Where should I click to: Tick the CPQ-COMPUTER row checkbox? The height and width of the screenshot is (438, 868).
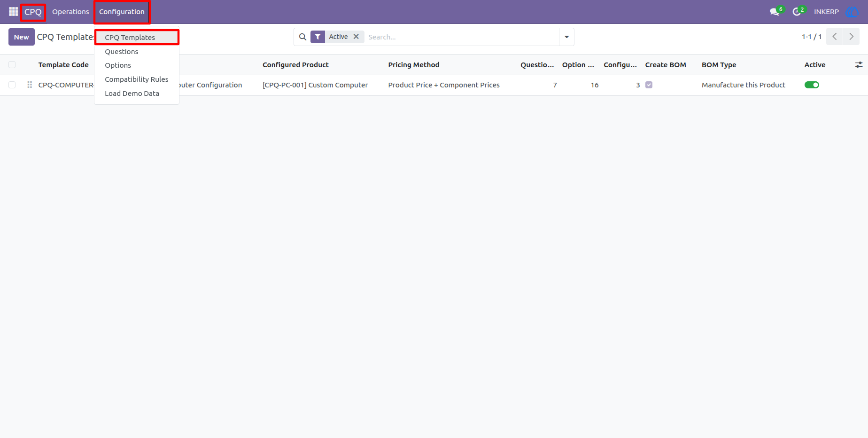pos(12,85)
